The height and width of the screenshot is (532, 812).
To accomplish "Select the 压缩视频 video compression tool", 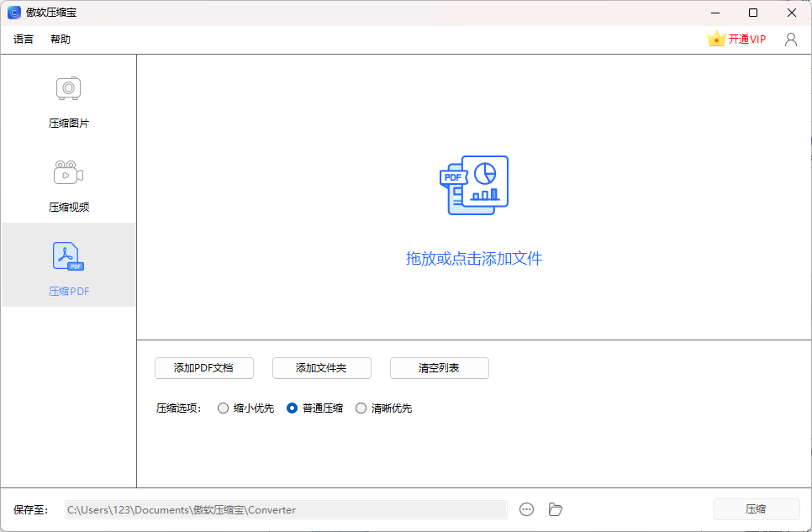I will point(68,183).
